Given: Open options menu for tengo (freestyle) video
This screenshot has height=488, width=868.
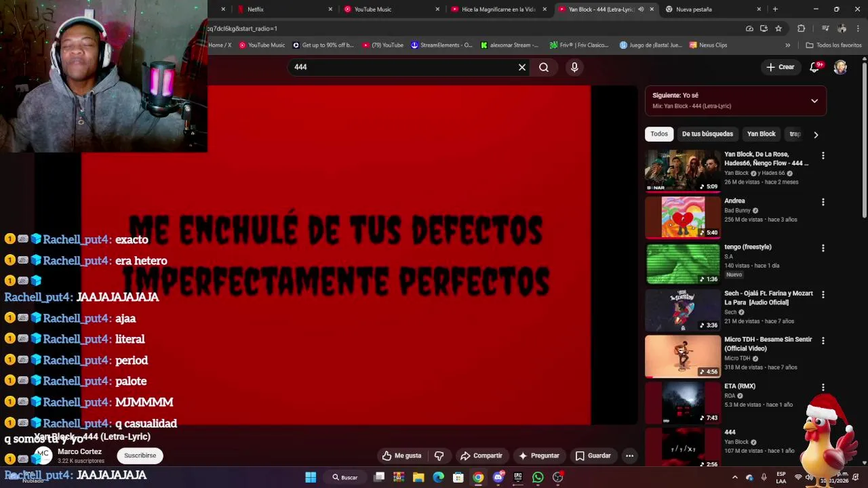Looking at the screenshot, I should [x=823, y=248].
